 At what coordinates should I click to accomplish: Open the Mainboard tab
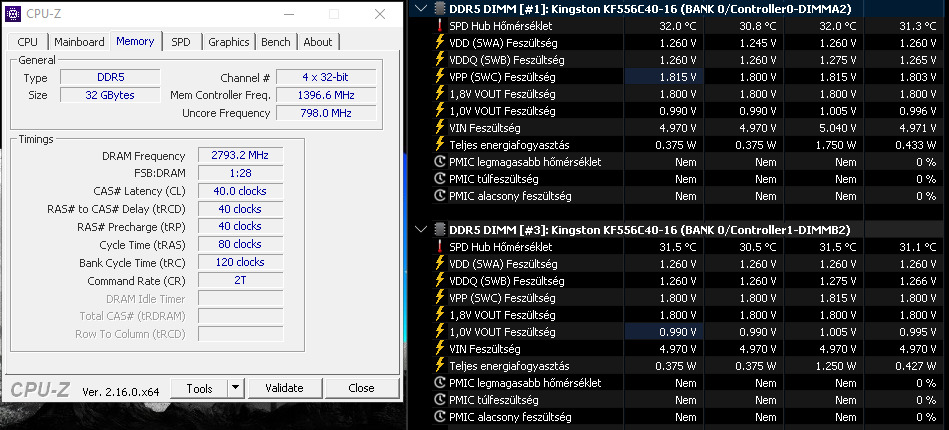click(x=79, y=42)
